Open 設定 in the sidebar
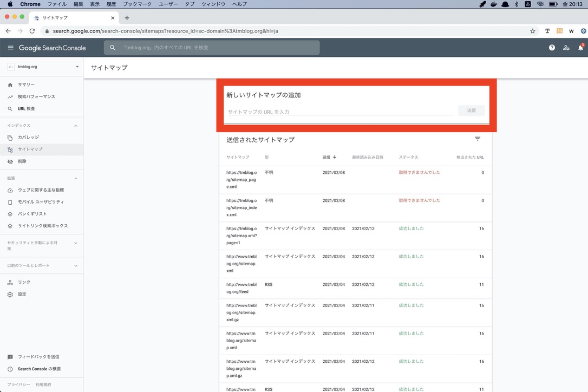The height and width of the screenshot is (392, 588). pyautogui.click(x=42, y=294)
